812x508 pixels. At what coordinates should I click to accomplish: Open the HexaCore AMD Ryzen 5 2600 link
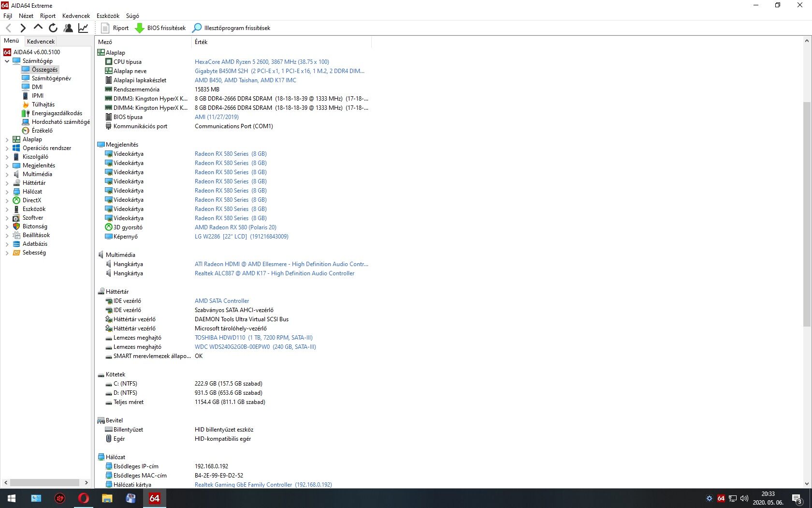coord(261,62)
